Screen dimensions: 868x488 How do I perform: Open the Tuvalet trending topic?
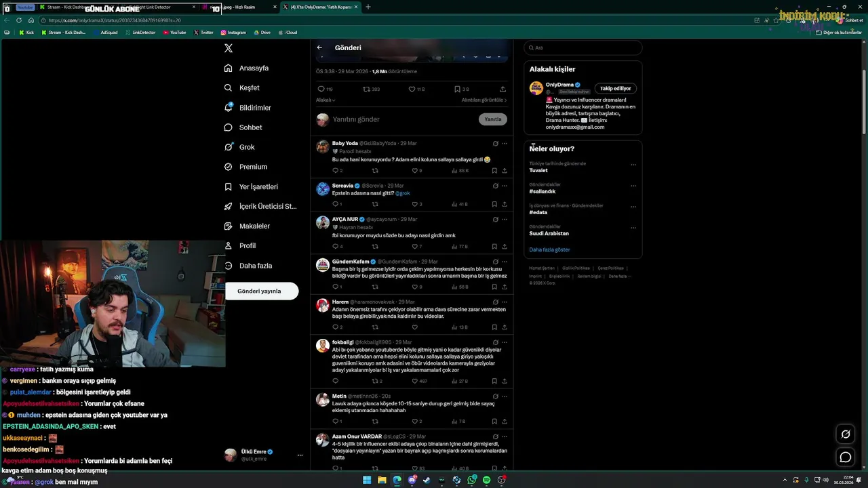point(538,170)
